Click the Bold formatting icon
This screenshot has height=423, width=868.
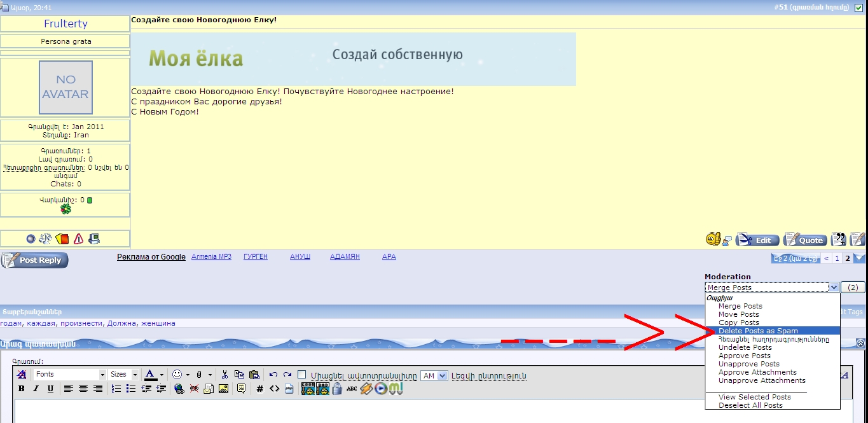[x=21, y=389]
